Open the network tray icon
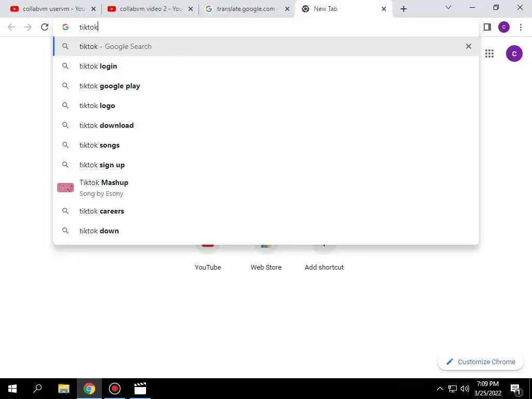532x399 pixels. tap(453, 389)
